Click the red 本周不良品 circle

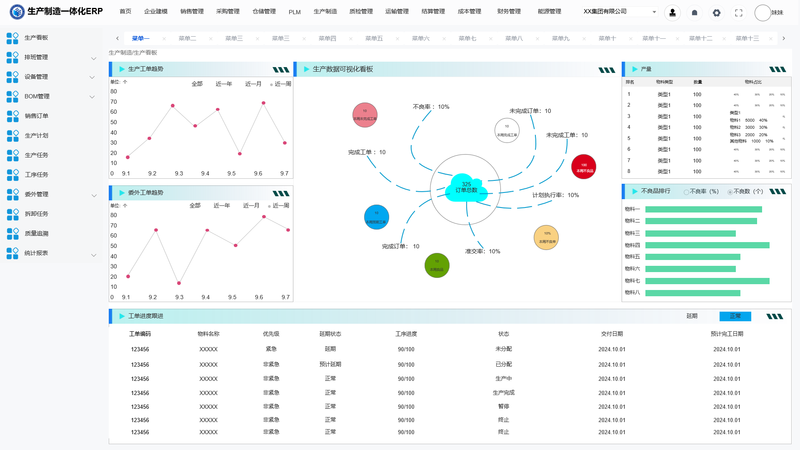point(584,166)
